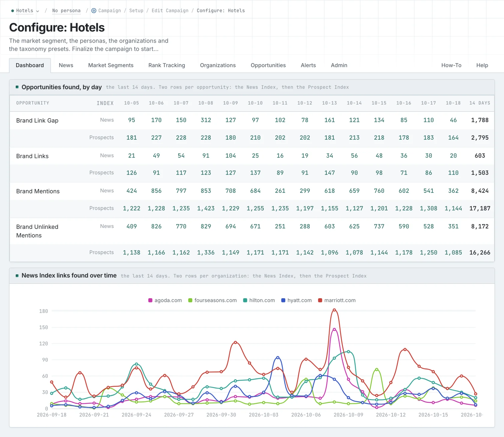Select the Brand Mentions opportunity
This screenshot has width=504, height=437.
(x=38, y=191)
